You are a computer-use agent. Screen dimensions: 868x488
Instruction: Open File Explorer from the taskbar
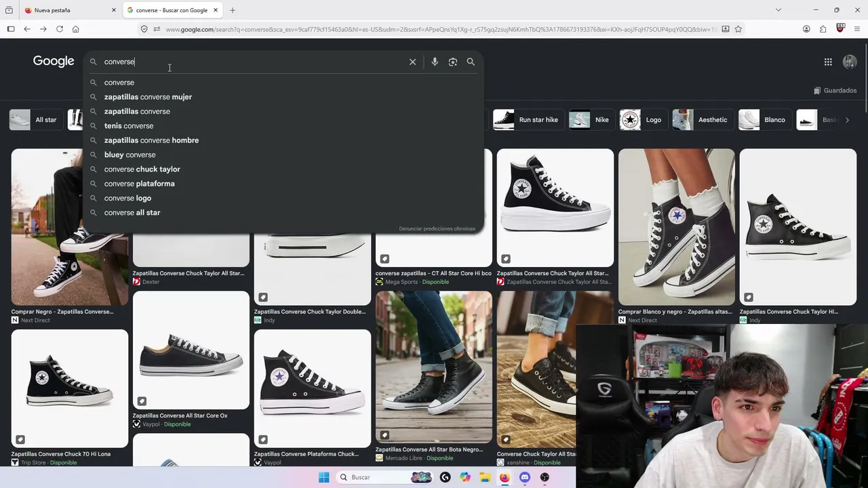[x=485, y=477]
